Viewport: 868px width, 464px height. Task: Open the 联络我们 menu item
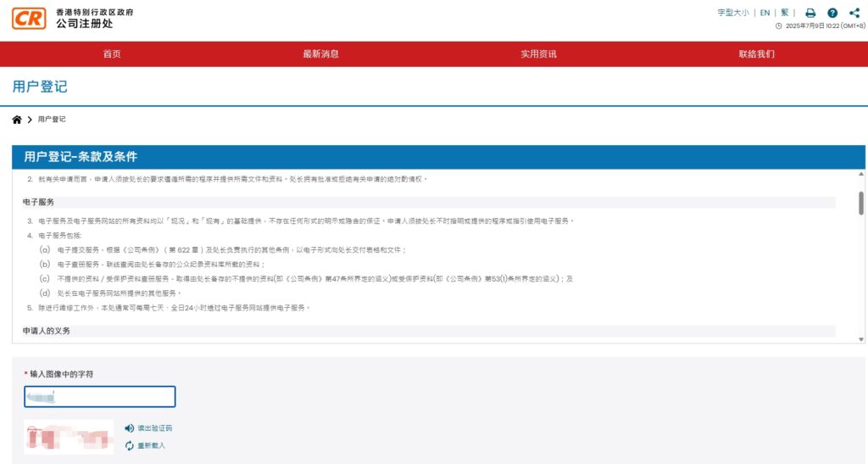(x=756, y=53)
